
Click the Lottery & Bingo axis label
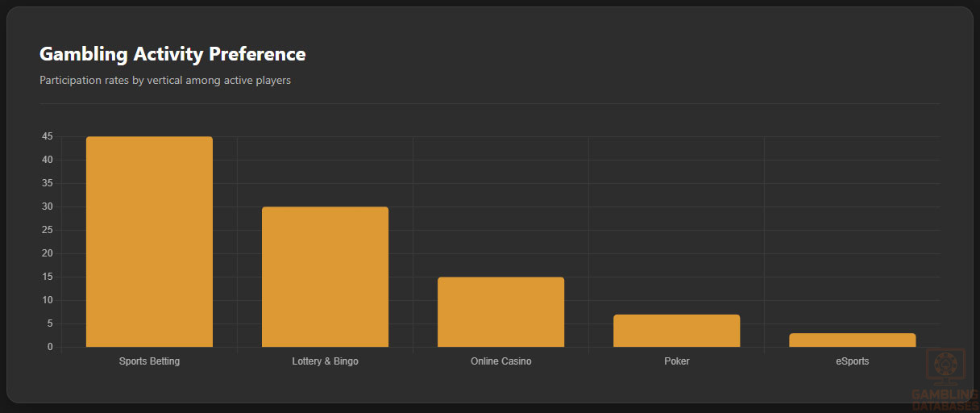[x=325, y=361]
